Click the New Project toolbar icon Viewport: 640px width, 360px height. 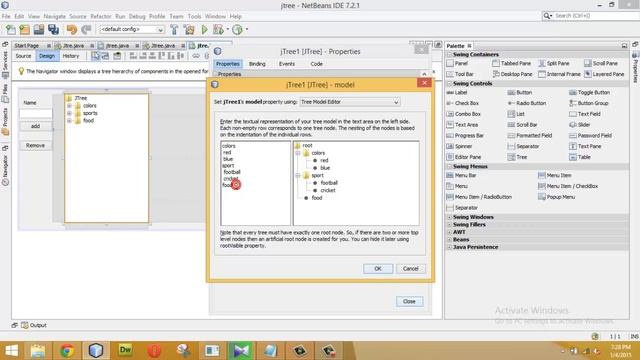coord(24,29)
